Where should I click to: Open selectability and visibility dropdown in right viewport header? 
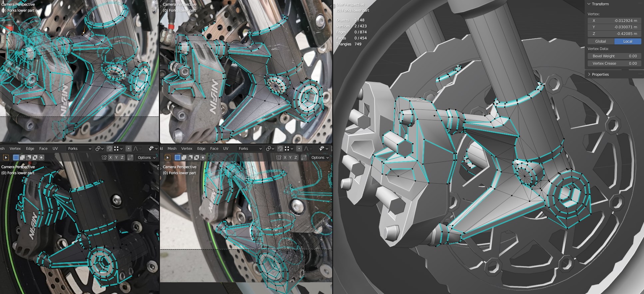324,149
